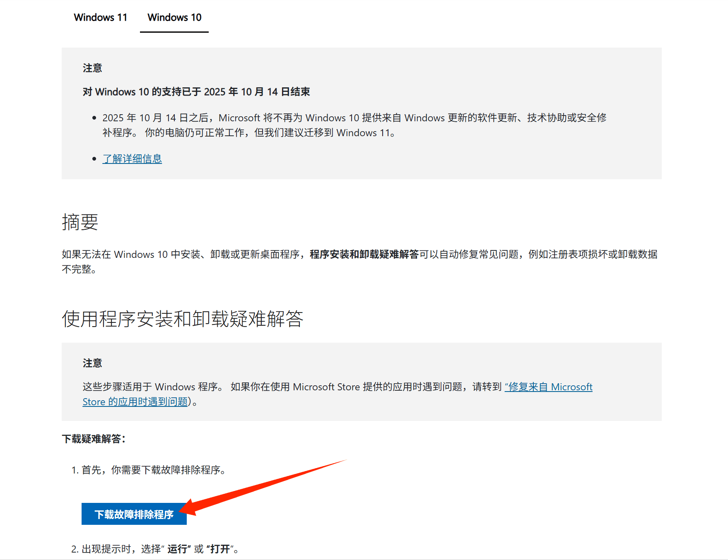Screen dimensions: 728x560
Task: Click step 1 text 首先，你需要下载故障排除程序
Action: click(154, 470)
